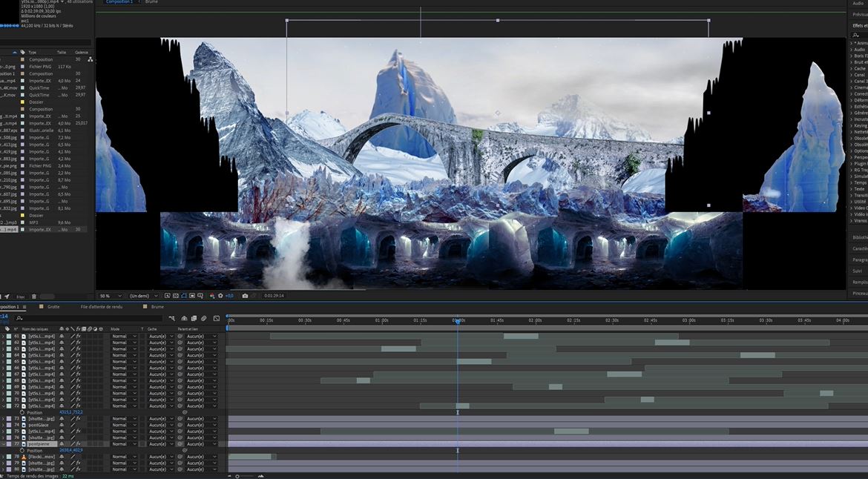This screenshot has height=479, width=868.
Task: Click the Aucun(e) parent link of pontpleine
Action: click(195, 443)
